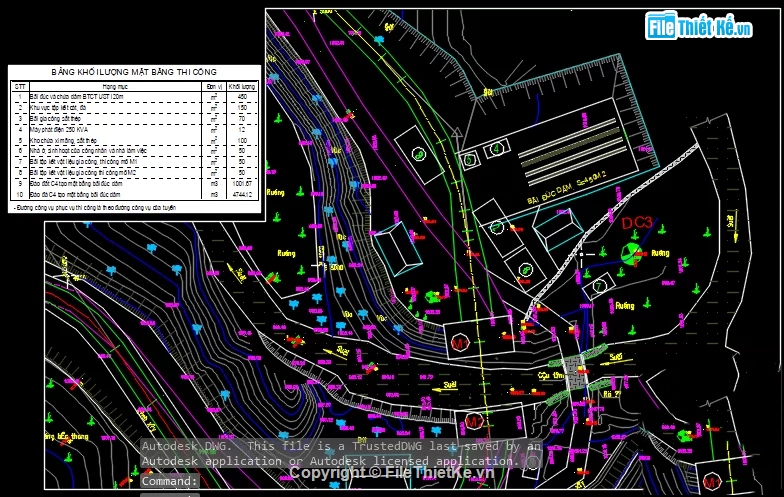Pick the green DC3 survey marker circle

(631, 253)
